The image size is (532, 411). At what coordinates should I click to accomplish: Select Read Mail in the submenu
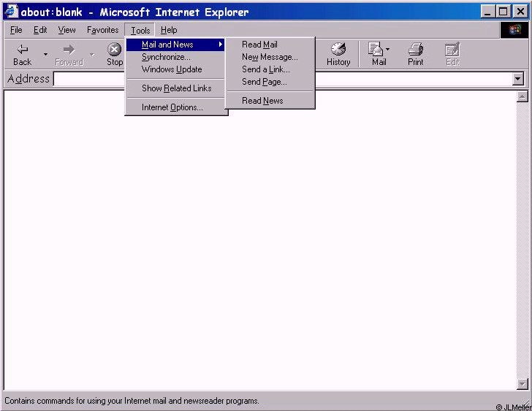(270, 45)
